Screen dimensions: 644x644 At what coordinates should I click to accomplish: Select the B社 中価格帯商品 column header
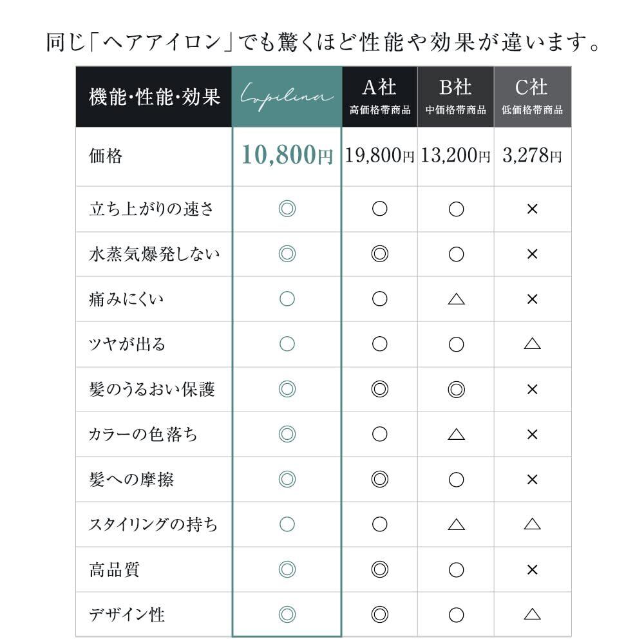(x=456, y=97)
